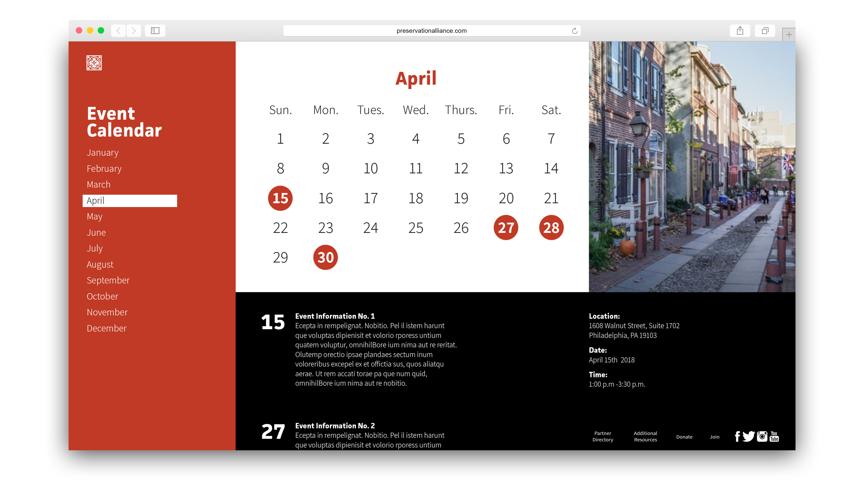Select the highlighted April 15 date
The height and width of the screenshot is (487, 868).
280,198
